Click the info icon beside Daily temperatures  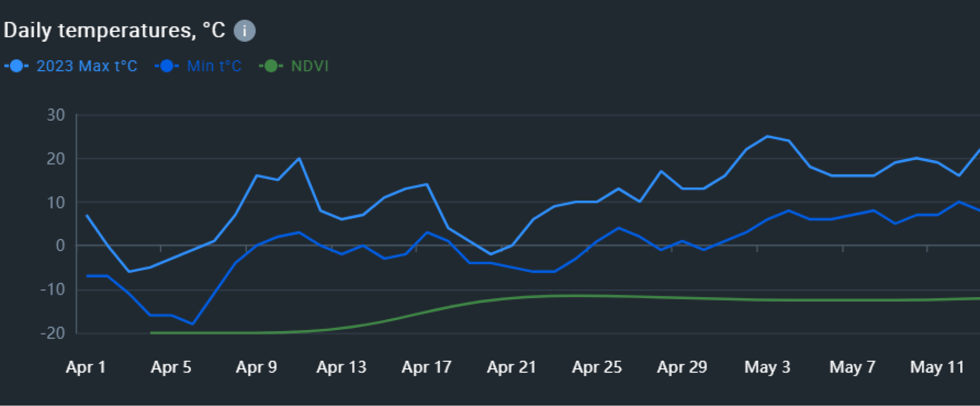tap(244, 31)
